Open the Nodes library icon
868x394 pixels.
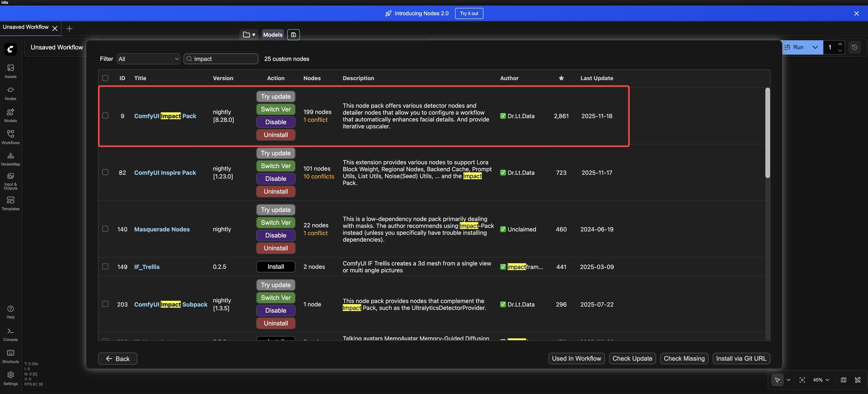10,93
